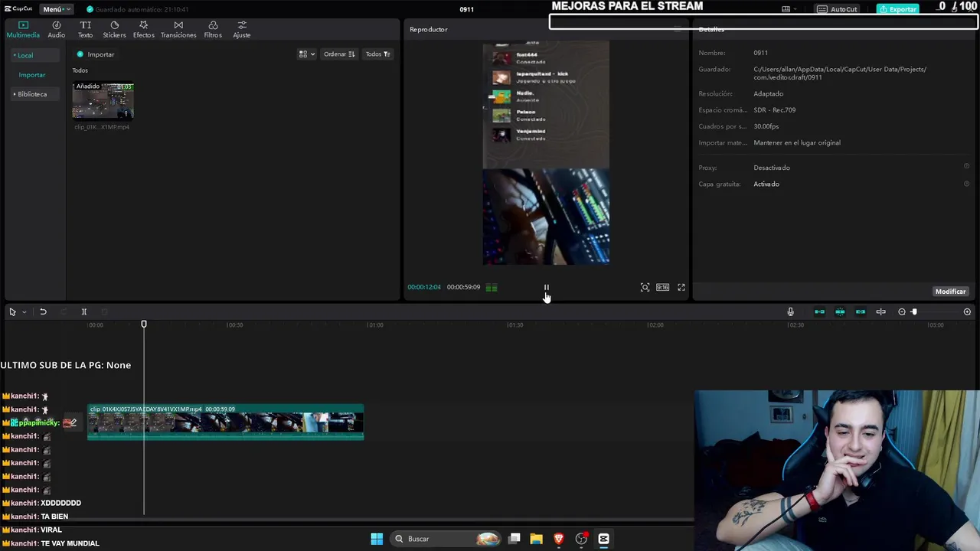The image size is (980, 551).
Task: Open the Filtros tab
Action: (x=213, y=30)
